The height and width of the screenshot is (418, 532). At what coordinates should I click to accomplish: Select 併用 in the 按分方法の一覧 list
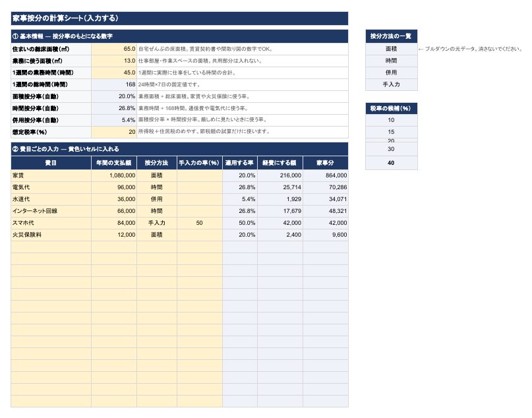point(391,73)
